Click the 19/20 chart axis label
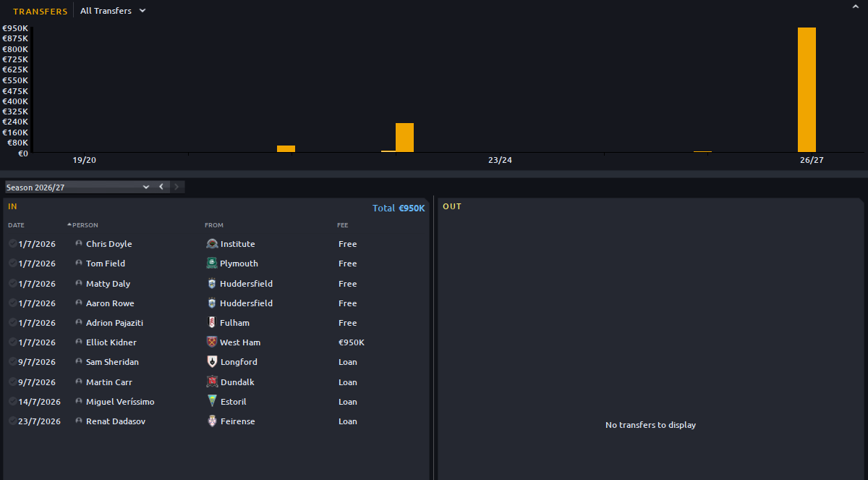Image resolution: width=868 pixels, height=480 pixels. [85, 160]
